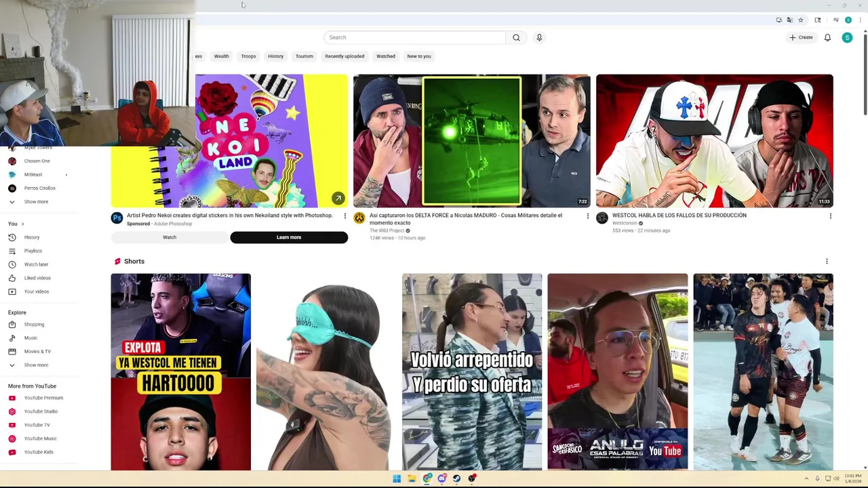Click the page vertical scrollbar
Screen dimensions: 868x488
[x=865, y=73]
